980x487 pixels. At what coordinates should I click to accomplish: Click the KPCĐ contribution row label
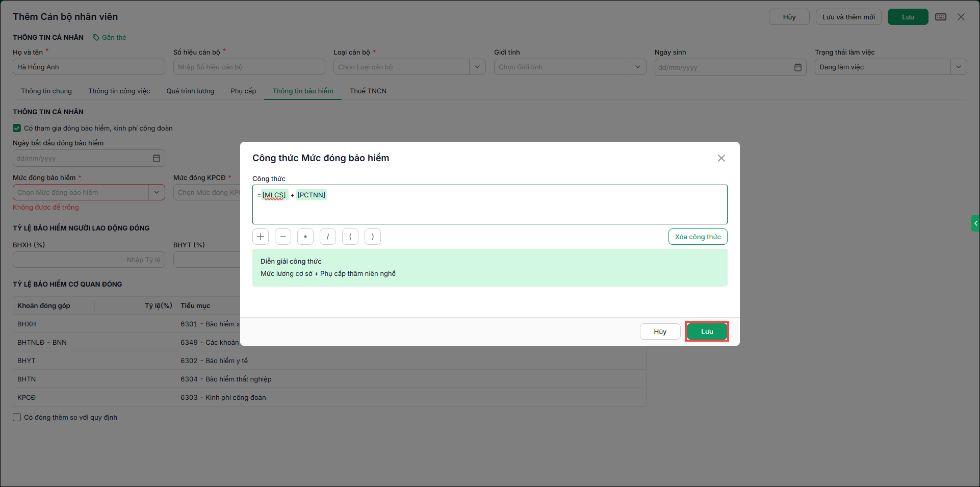click(x=27, y=397)
